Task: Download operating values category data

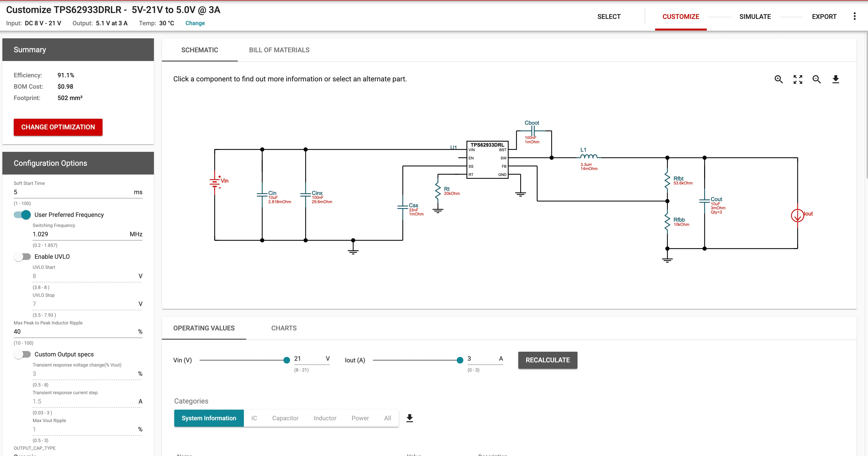Action: [409, 418]
